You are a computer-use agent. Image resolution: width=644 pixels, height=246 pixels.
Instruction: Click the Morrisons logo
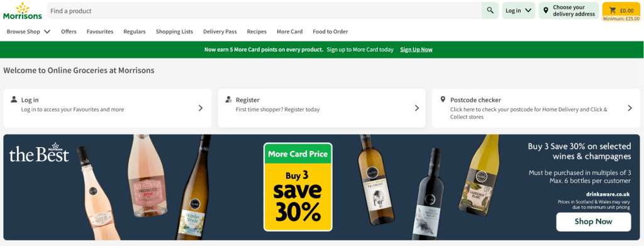(x=23, y=11)
